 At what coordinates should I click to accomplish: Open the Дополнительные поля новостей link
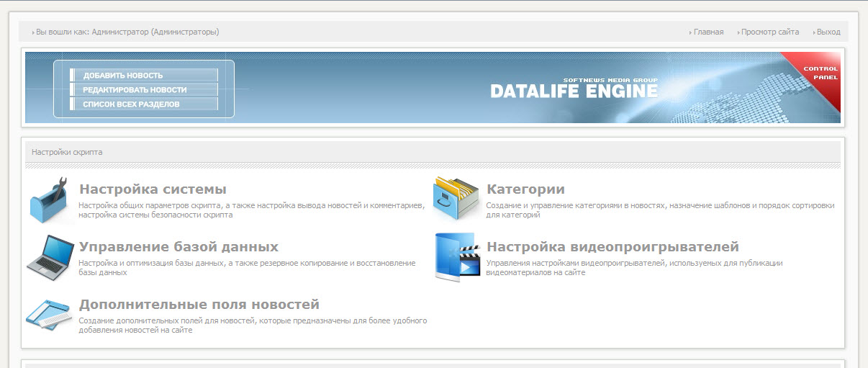199,305
